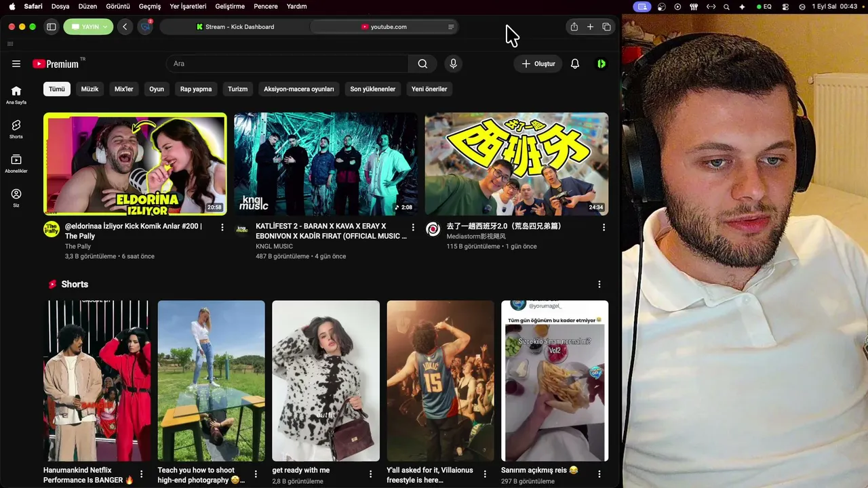Open options for the Hanumankind short
This screenshot has width=868, height=488.
[141, 474]
